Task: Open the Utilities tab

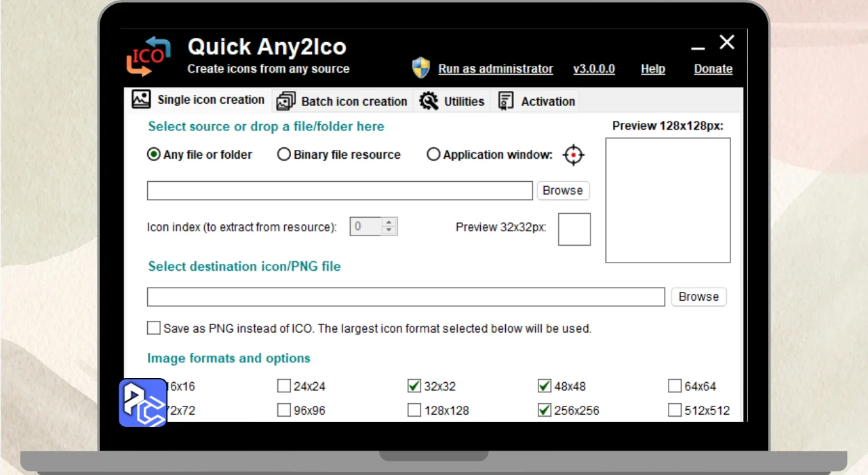Action: point(452,101)
